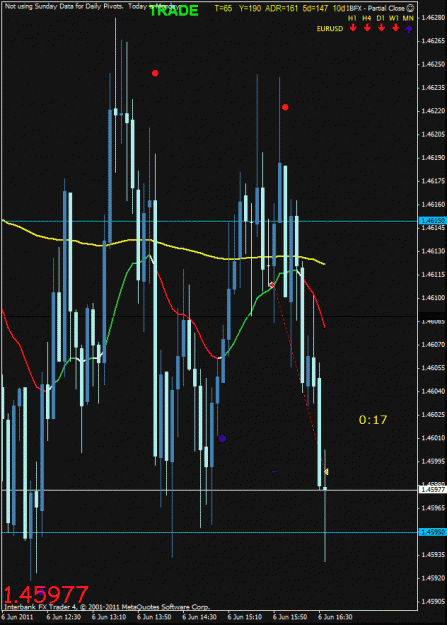Click the EURUSD symbol label
The width and height of the screenshot is (447, 625).
pyautogui.click(x=330, y=29)
